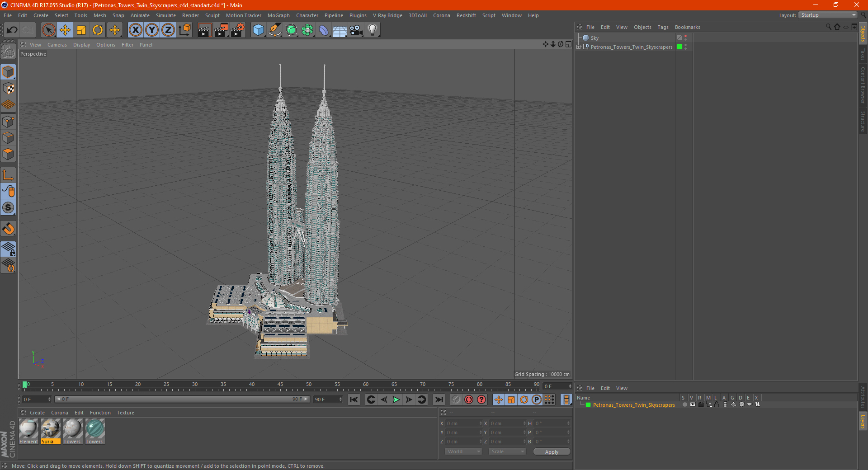The width and height of the screenshot is (868, 470).
Task: Click the X position stepper
Action: [481, 423]
